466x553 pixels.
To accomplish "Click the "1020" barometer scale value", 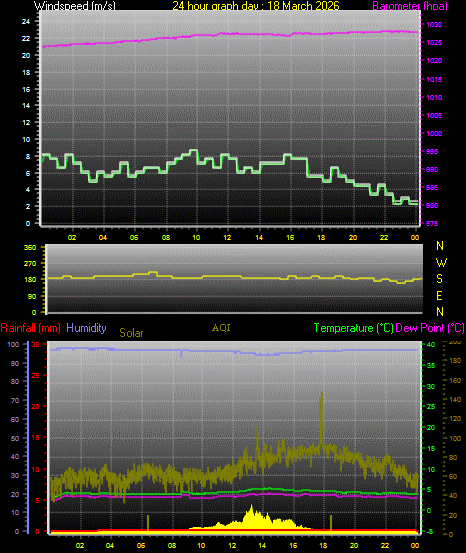I will pos(434,61).
